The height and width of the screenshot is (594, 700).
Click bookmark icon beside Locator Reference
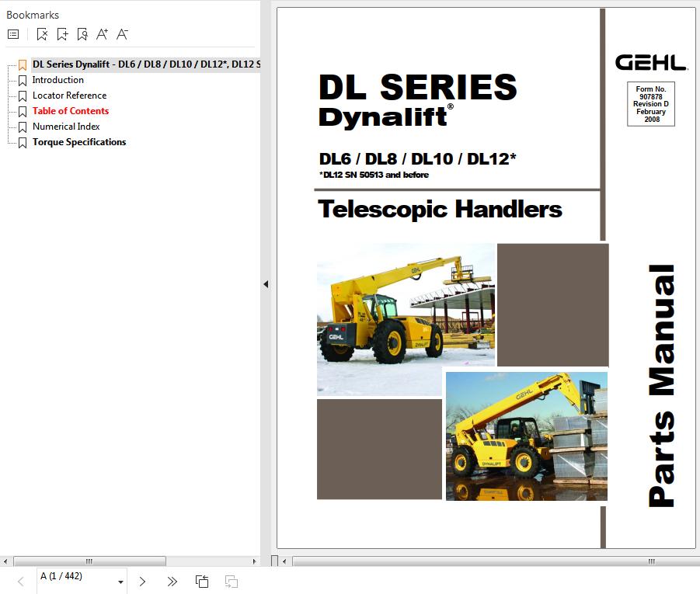[23, 96]
